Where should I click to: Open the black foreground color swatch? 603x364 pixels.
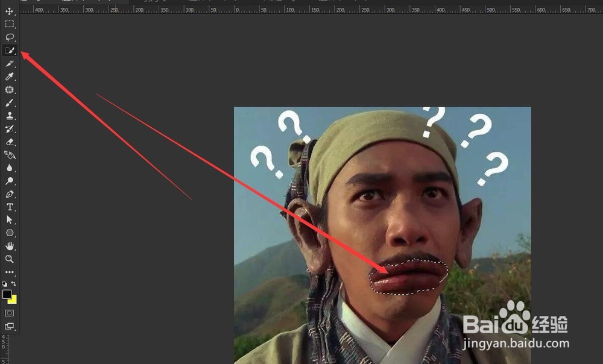pos(6,294)
